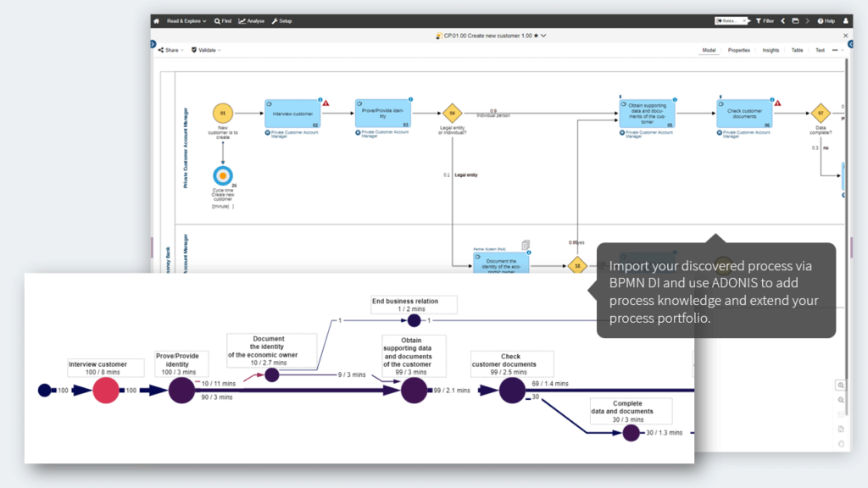The height and width of the screenshot is (488, 868).
Task: Click the warning triangle on Interview customer
Action: [x=326, y=103]
